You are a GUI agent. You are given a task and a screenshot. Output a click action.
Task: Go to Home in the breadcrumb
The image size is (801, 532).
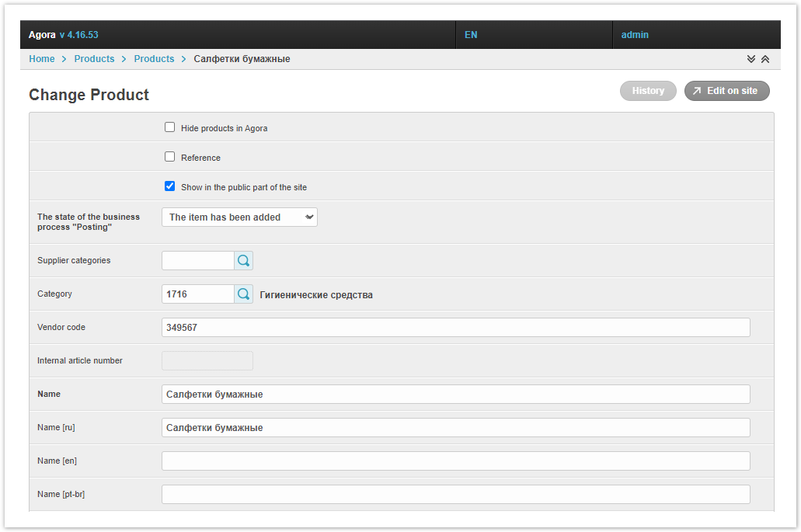(42, 59)
